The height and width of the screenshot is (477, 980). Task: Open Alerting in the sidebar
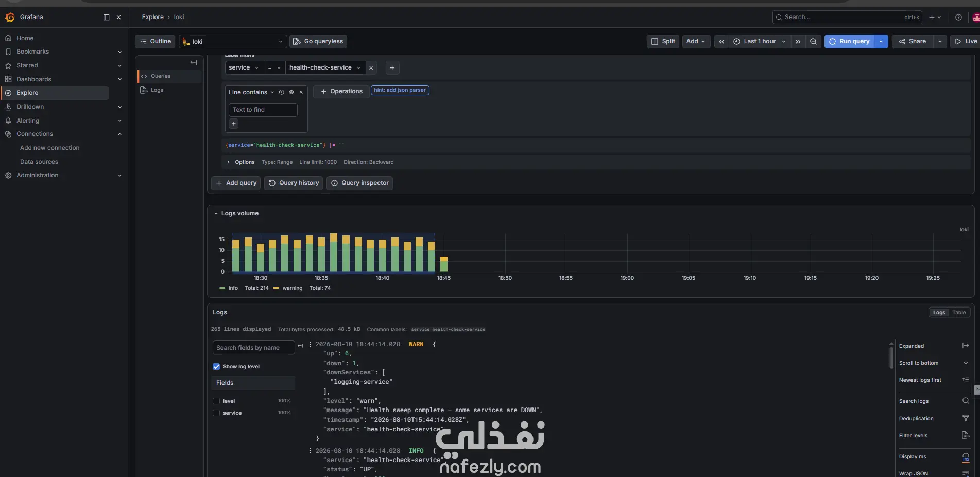[x=28, y=121]
